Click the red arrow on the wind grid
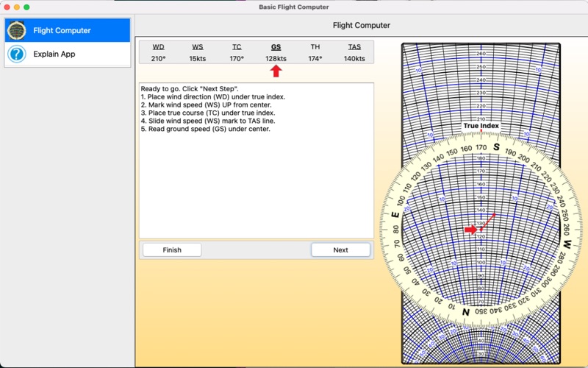The height and width of the screenshot is (368, 588). pyautogui.click(x=470, y=230)
